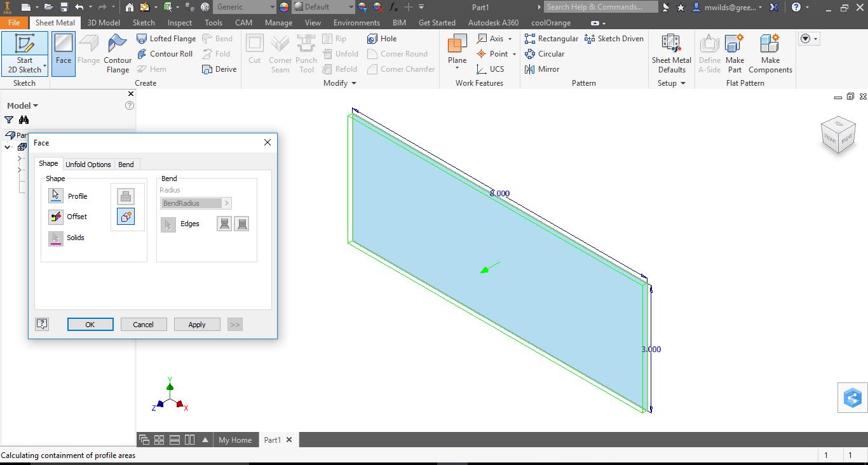Image resolution: width=868 pixels, height=465 pixels.
Task: Switch to the My Home document tab
Action: [235, 440]
